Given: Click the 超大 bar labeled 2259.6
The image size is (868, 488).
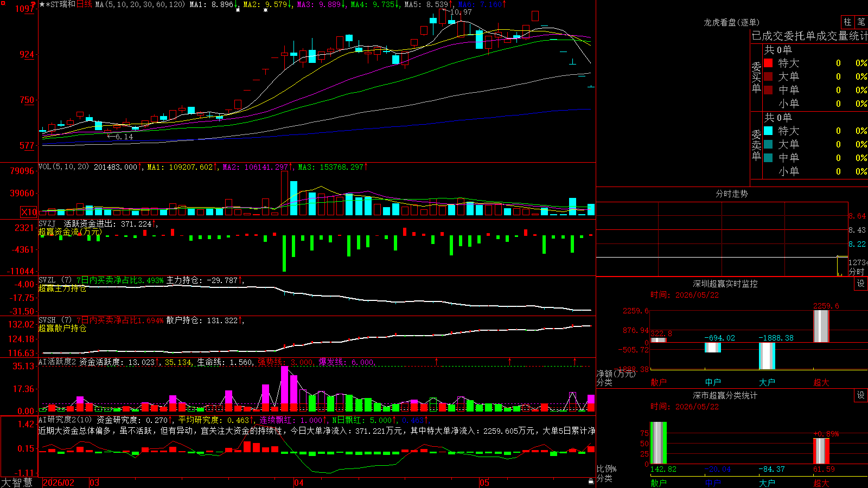Looking at the screenshot, I should 821,326.
